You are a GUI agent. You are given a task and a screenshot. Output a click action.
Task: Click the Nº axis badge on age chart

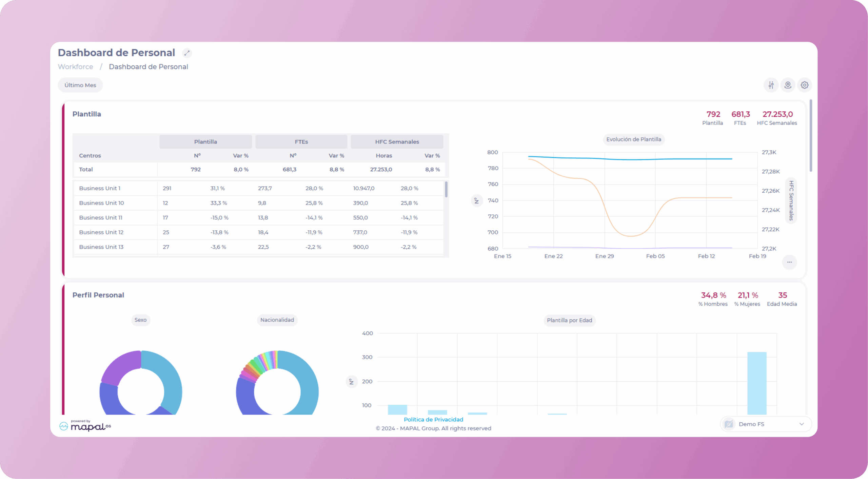[352, 382]
